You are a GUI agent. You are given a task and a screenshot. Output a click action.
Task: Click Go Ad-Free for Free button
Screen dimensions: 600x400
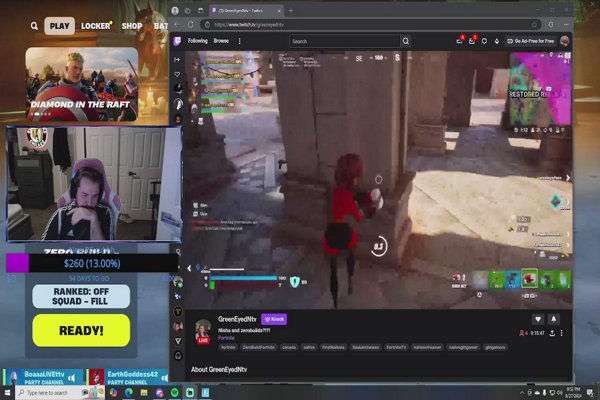coord(531,41)
